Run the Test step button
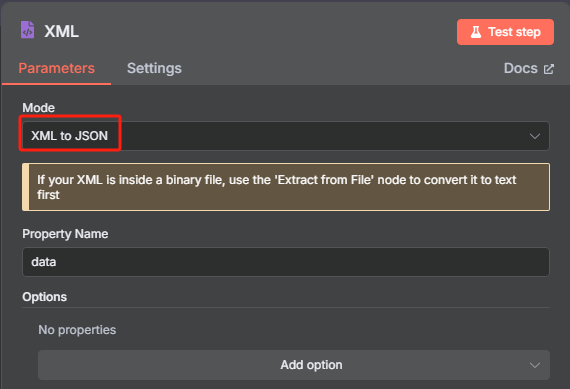 [505, 32]
